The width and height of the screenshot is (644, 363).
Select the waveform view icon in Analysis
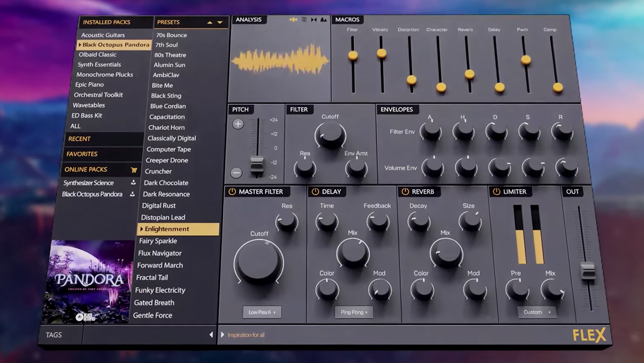293,20
